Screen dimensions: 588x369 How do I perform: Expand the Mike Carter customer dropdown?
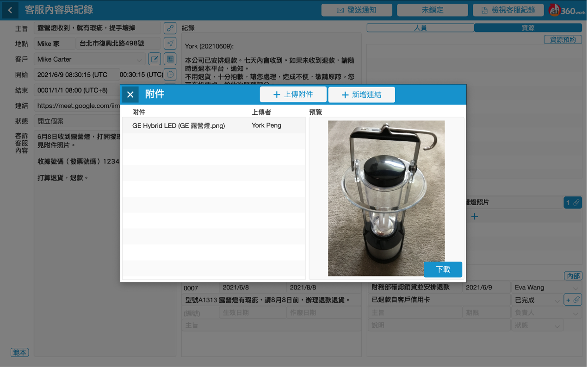pyautogui.click(x=139, y=60)
